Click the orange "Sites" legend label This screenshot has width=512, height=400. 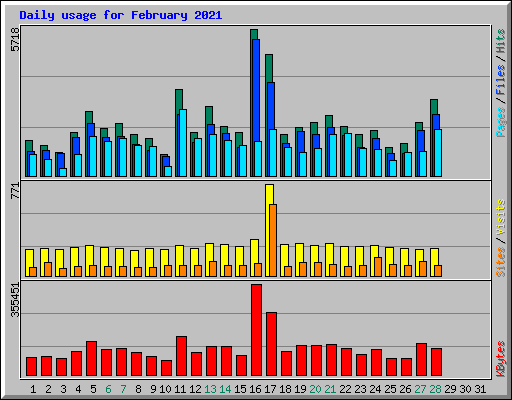coord(501,262)
